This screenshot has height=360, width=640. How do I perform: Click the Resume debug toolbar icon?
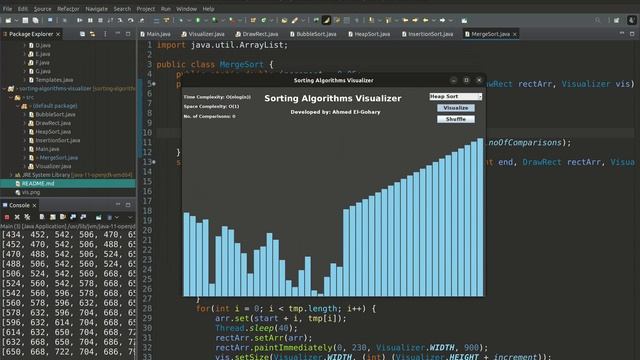tap(80, 20)
